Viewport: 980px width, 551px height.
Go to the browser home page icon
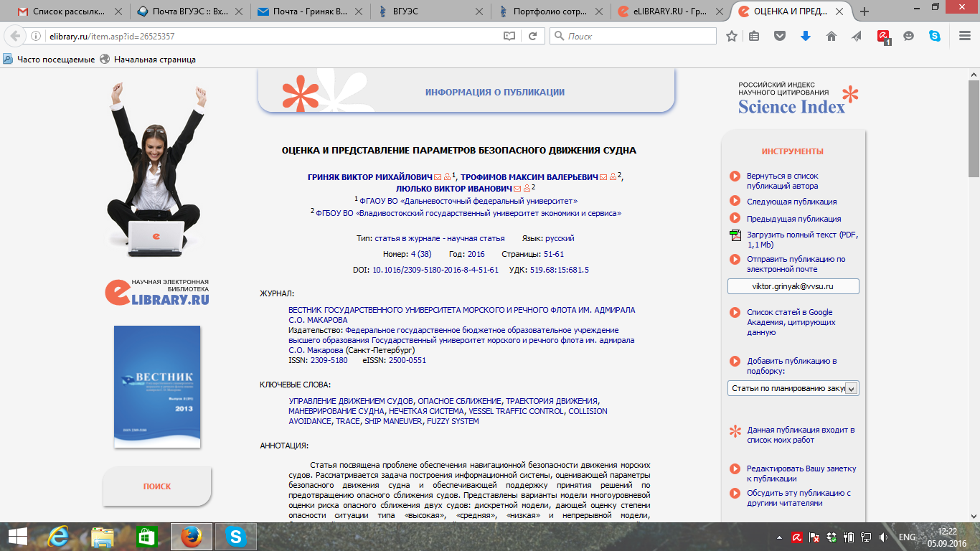[831, 36]
